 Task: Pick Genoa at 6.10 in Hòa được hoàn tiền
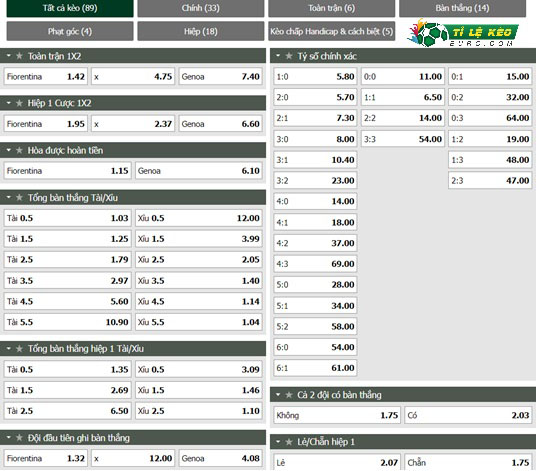pyautogui.click(x=199, y=171)
